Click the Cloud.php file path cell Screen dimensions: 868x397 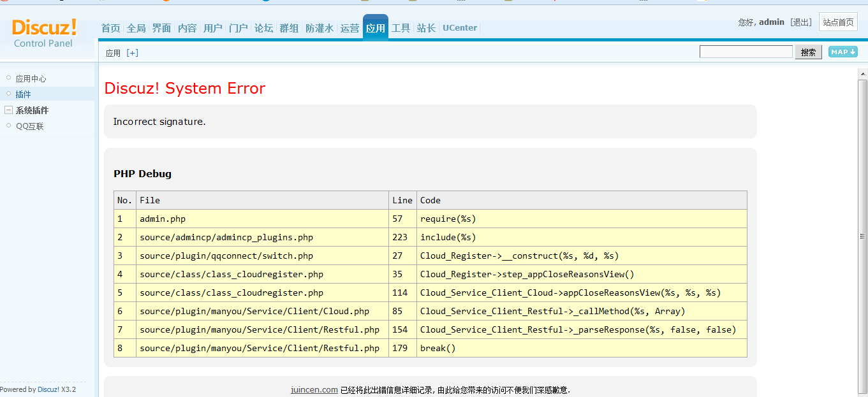click(x=262, y=311)
